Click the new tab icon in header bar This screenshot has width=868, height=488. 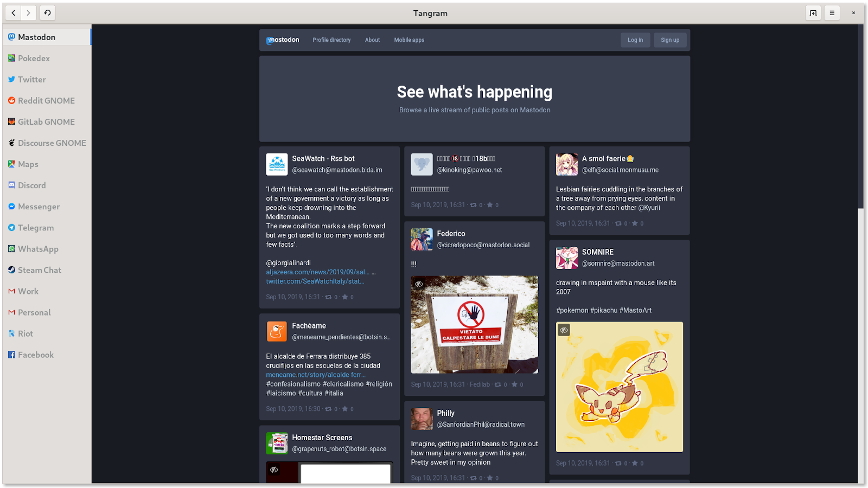pyautogui.click(x=813, y=13)
